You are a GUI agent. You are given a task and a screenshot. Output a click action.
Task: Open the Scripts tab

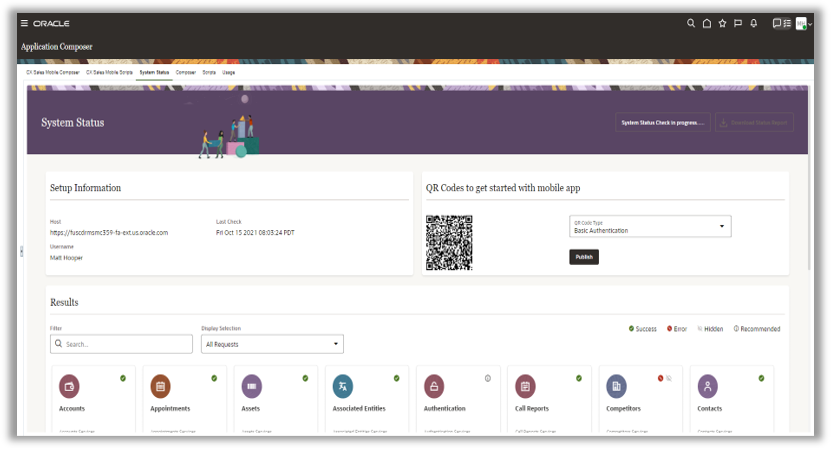(x=209, y=72)
